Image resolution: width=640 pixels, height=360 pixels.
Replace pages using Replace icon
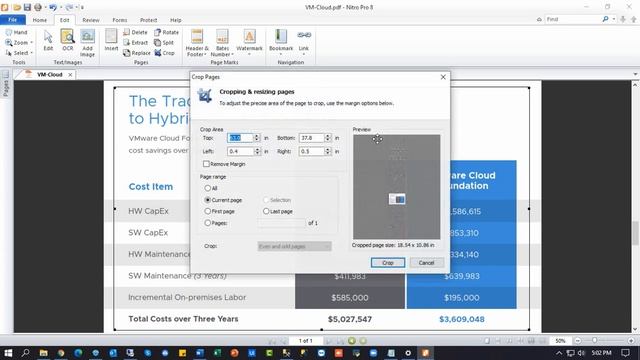pyautogui.click(x=137, y=53)
